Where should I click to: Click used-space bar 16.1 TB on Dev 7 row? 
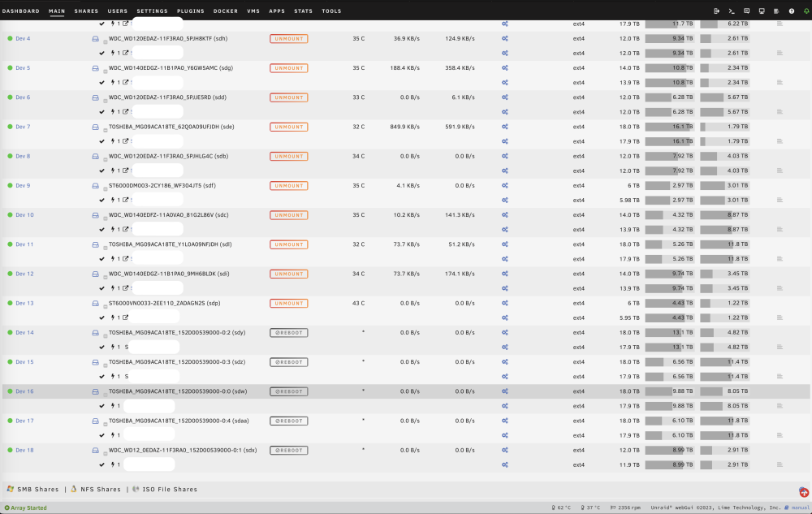[669, 127]
